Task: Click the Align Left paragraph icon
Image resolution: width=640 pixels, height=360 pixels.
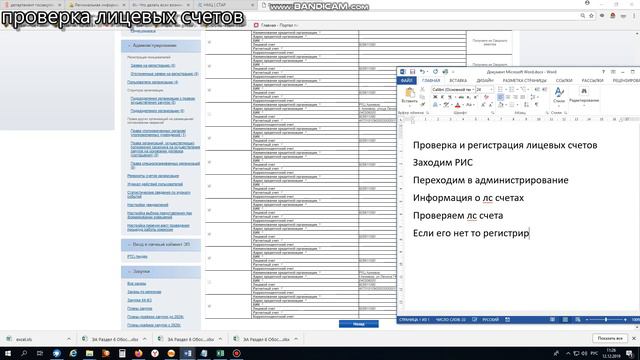Action: [500, 97]
